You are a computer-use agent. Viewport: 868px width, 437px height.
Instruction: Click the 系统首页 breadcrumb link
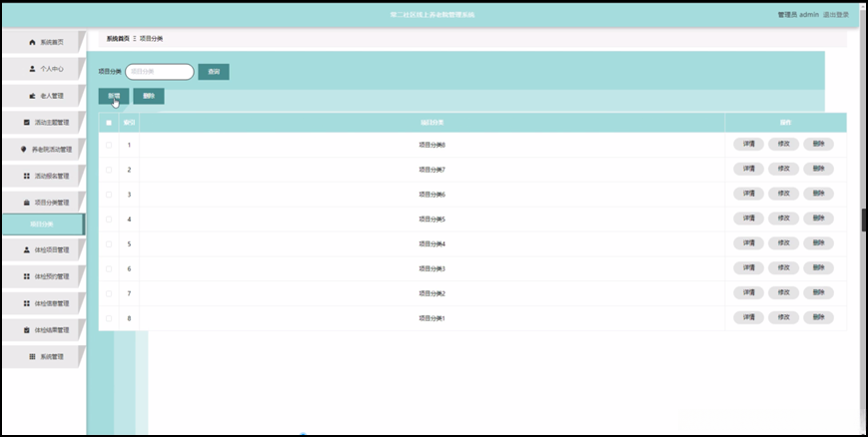pyautogui.click(x=118, y=39)
